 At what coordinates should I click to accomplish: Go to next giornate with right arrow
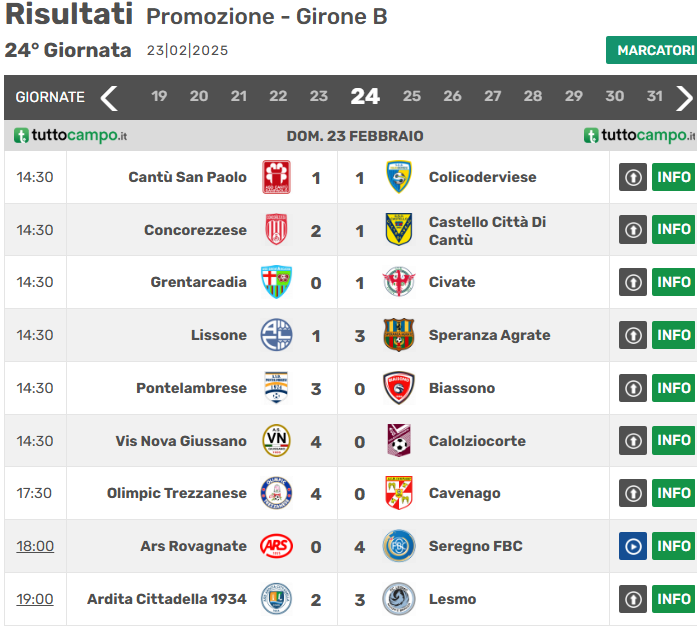point(684,97)
